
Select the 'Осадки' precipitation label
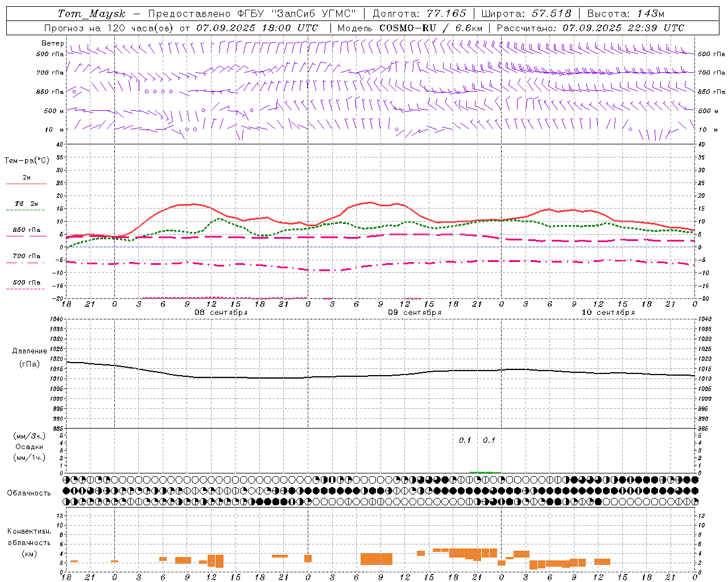point(30,447)
